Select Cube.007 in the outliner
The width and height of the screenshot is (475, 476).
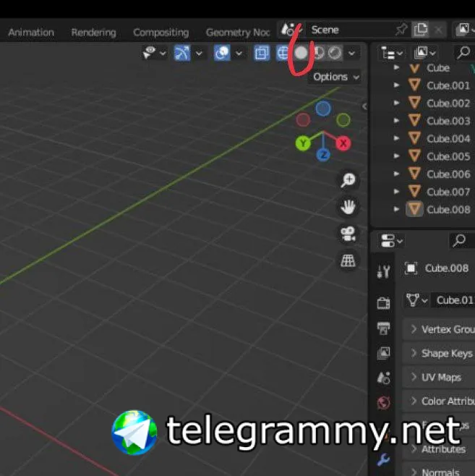(448, 192)
